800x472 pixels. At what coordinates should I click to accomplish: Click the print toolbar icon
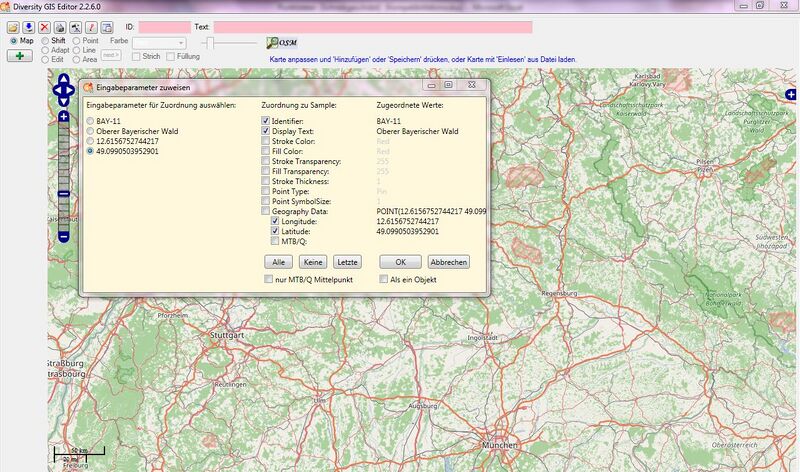click(x=60, y=27)
